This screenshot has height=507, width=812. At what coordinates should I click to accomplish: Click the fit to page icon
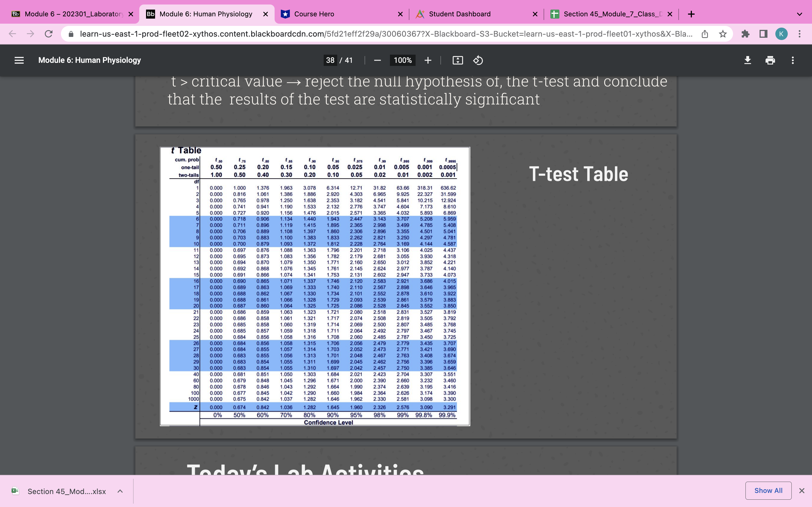pos(457,60)
